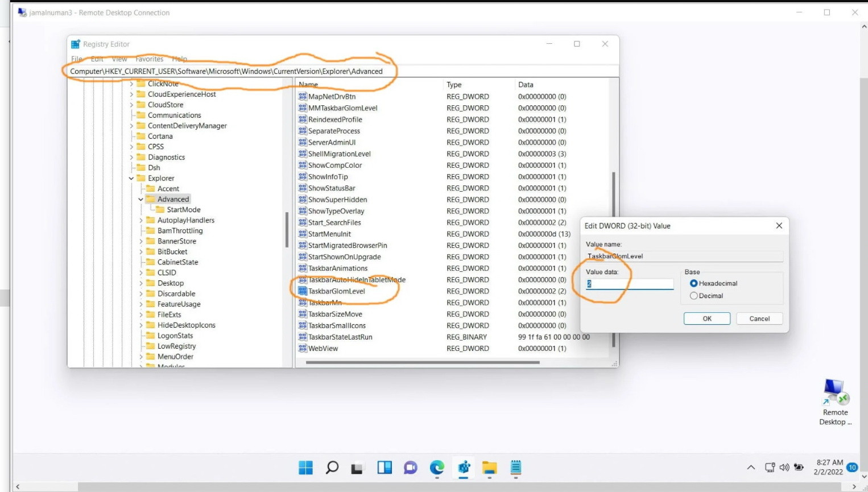Image resolution: width=868 pixels, height=492 pixels.
Task: Open the Remote Desktop desktop shortcut
Action: pyautogui.click(x=835, y=402)
